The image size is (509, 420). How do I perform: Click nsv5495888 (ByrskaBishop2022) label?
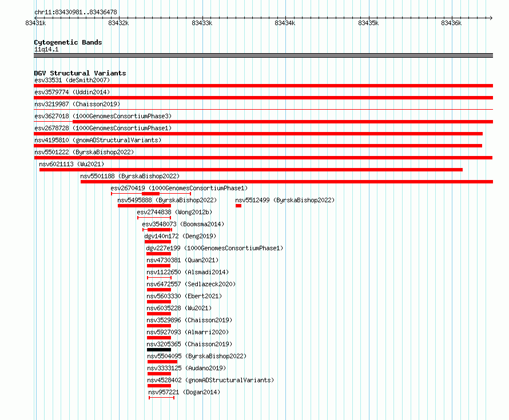[167, 200]
